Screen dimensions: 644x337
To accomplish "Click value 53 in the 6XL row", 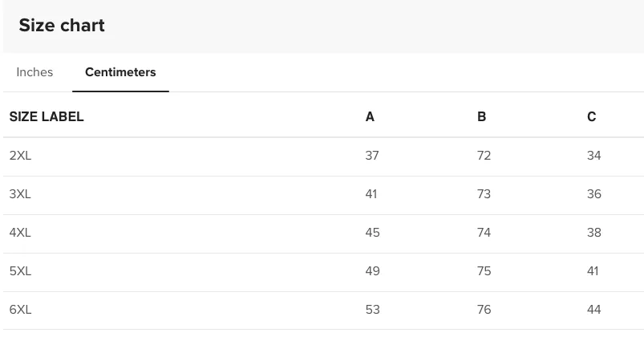I will (x=372, y=310).
